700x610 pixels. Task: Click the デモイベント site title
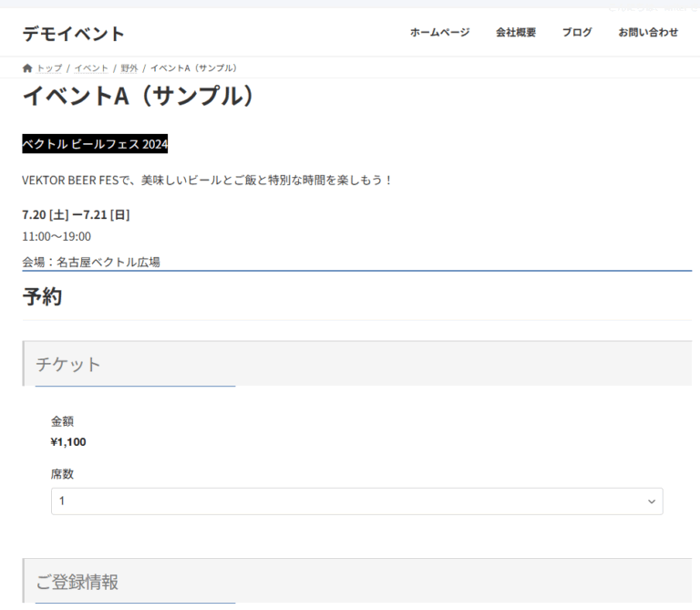(74, 34)
